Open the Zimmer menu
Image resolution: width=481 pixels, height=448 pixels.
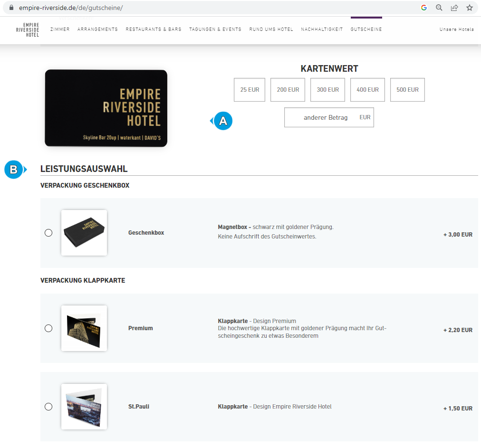(x=60, y=29)
